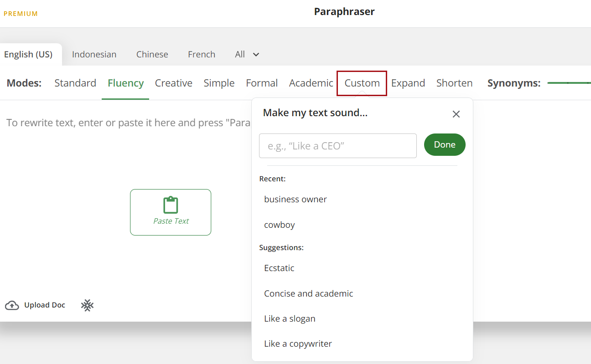Click the Upload Doc cloud icon
The image size is (591, 364).
click(12, 305)
